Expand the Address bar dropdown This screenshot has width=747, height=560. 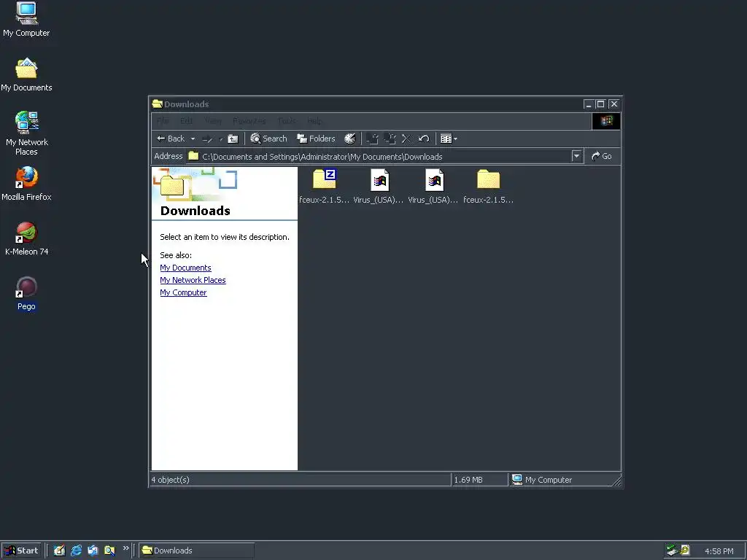[576, 156]
